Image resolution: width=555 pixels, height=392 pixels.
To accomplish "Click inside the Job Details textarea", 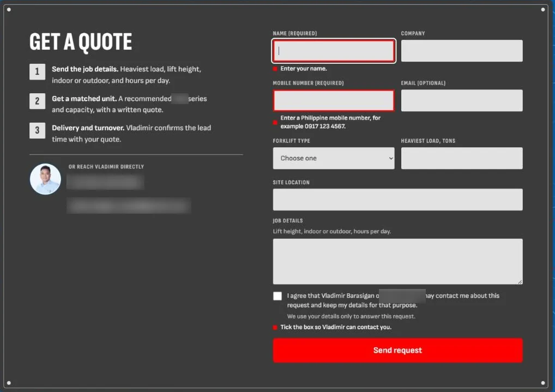I will (397, 261).
